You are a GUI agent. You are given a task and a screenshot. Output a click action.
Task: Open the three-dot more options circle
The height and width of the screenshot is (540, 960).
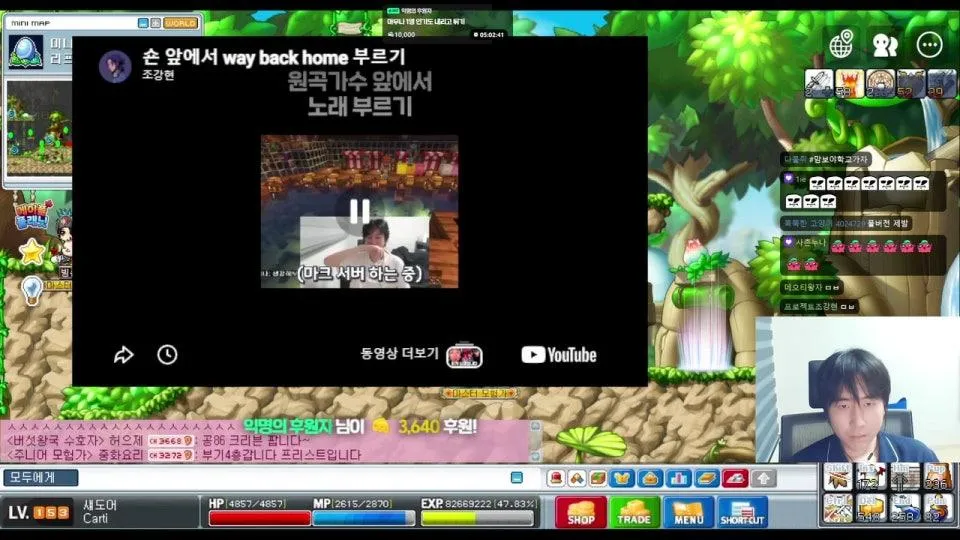929,45
